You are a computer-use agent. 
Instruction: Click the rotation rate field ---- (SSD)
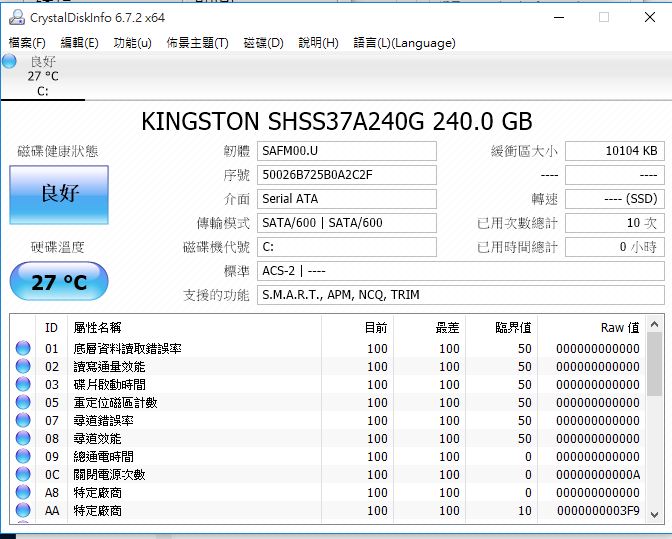pyautogui.click(x=615, y=199)
